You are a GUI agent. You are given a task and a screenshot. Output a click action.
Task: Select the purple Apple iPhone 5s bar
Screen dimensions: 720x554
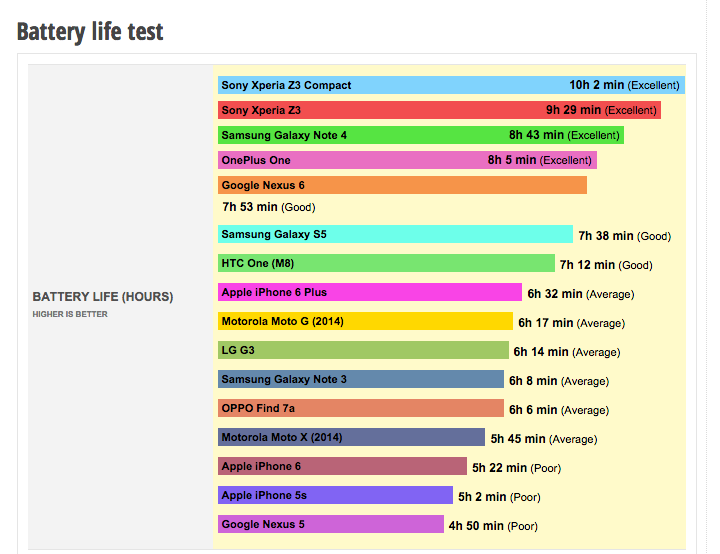pyautogui.click(x=335, y=495)
